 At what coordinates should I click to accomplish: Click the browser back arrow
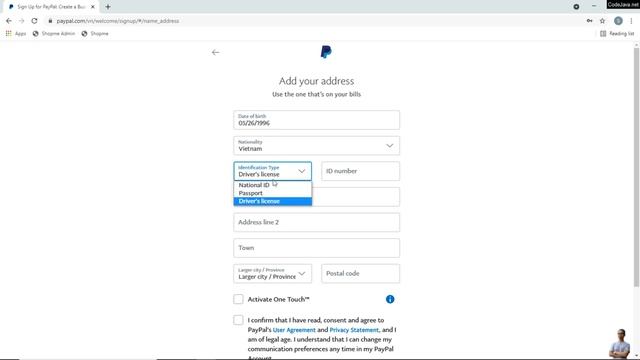coord(9,21)
